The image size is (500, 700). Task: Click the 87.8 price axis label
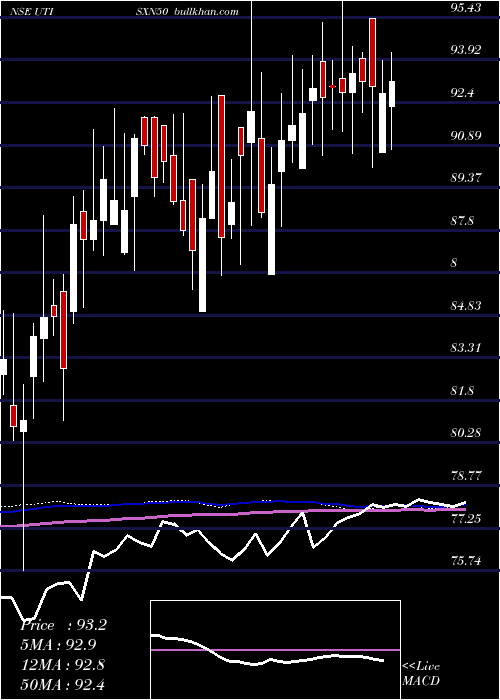coord(463,221)
